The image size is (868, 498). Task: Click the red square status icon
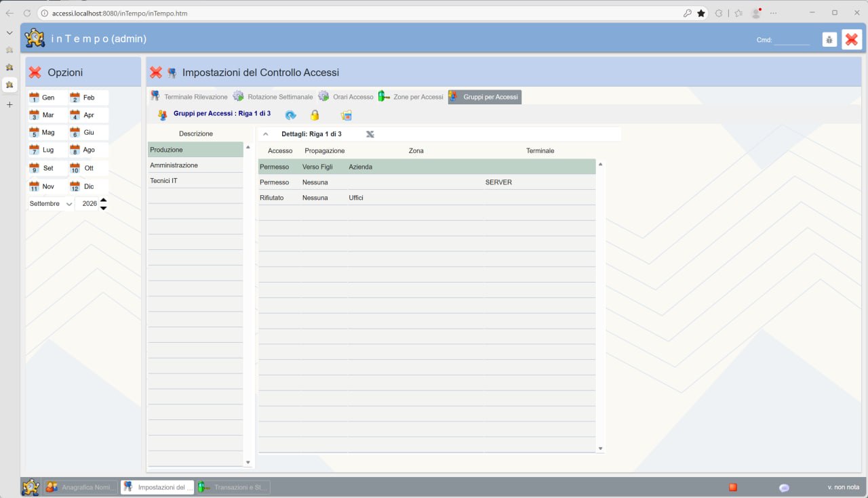tap(733, 487)
